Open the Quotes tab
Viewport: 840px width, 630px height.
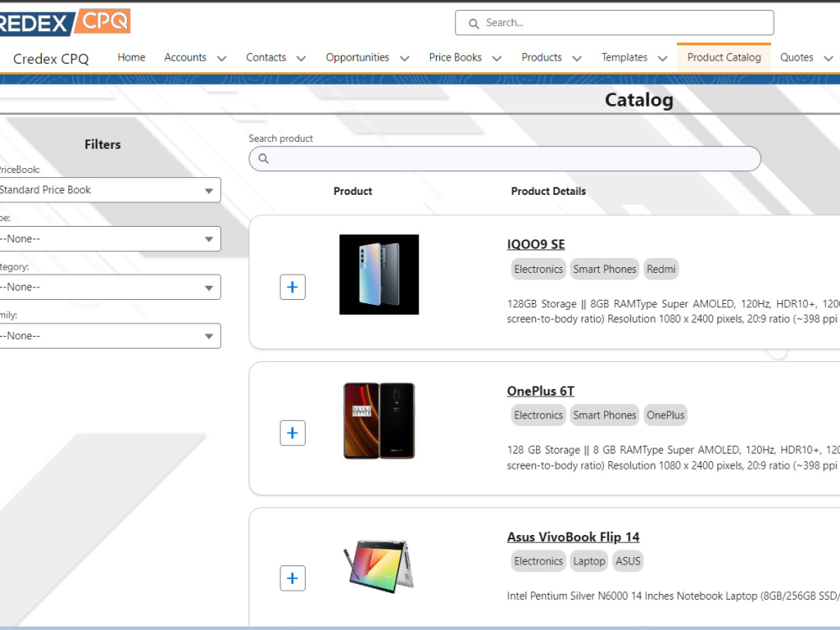796,57
